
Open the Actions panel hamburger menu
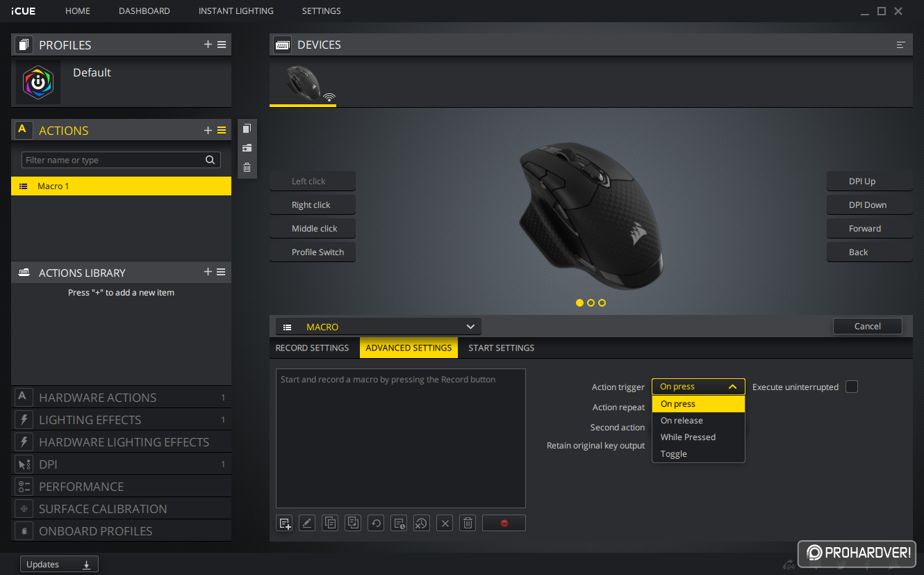(x=222, y=130)
